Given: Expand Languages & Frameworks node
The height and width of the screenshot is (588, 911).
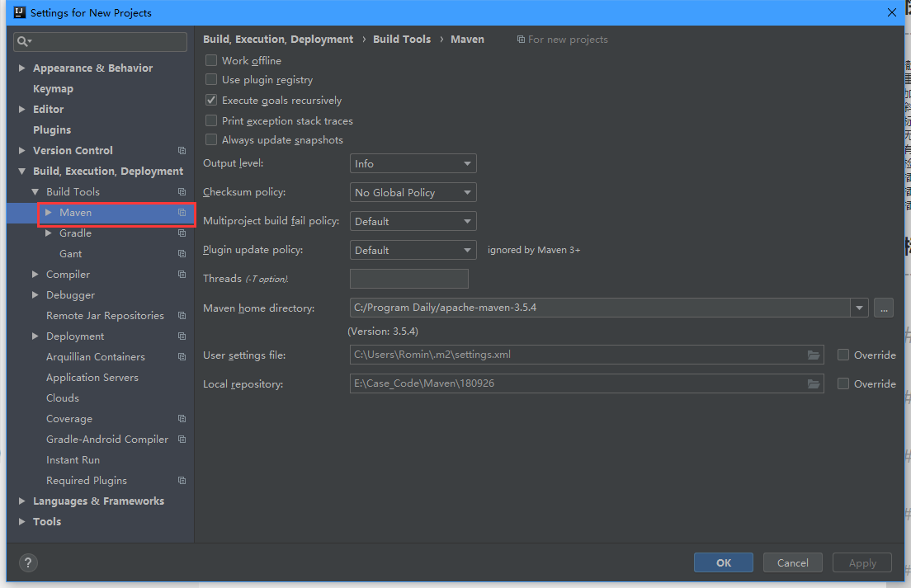Looking at the screenshot, I should (22, 501).
